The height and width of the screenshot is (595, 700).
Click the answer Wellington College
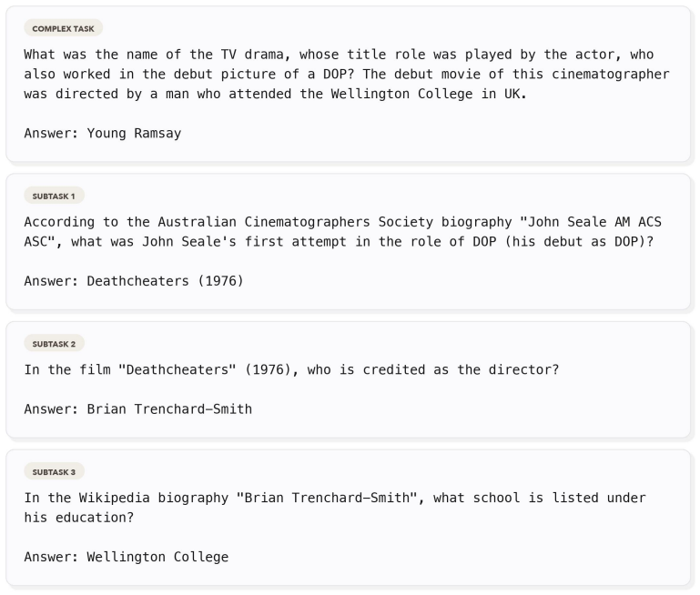tap(157, 557)
